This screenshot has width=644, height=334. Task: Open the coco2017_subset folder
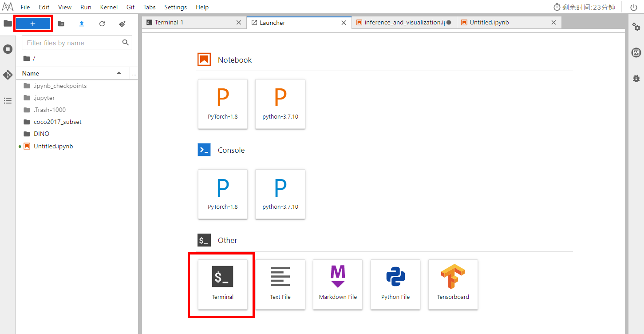point(58,122)
